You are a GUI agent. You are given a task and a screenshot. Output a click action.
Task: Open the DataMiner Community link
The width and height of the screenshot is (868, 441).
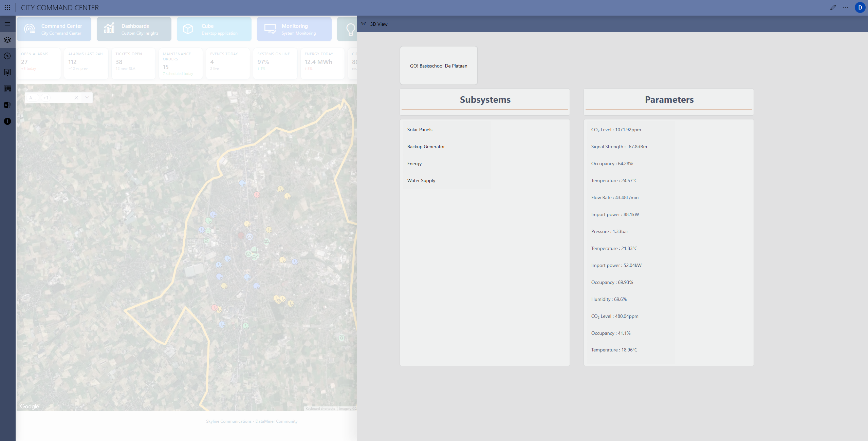pyautogui.click(x=276, y=421)
